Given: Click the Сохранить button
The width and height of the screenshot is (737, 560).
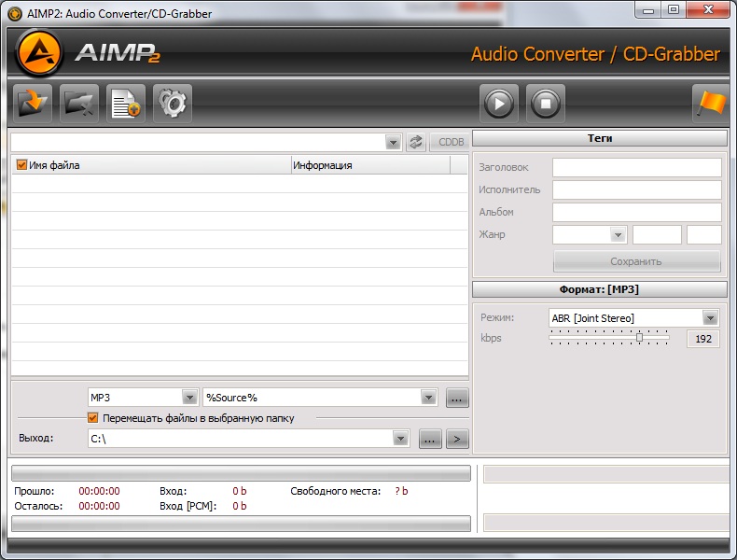Looking at the screenshot, I should point(637,261).
